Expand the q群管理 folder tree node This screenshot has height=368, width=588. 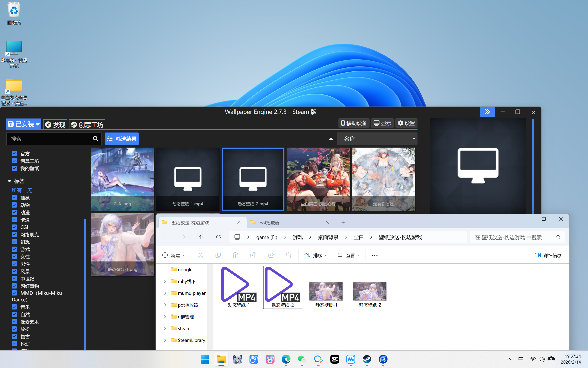point(165,317)
